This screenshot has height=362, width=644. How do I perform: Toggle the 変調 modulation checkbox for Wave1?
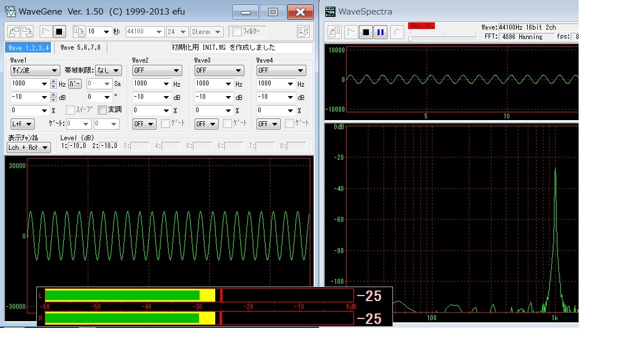(102, 110)
